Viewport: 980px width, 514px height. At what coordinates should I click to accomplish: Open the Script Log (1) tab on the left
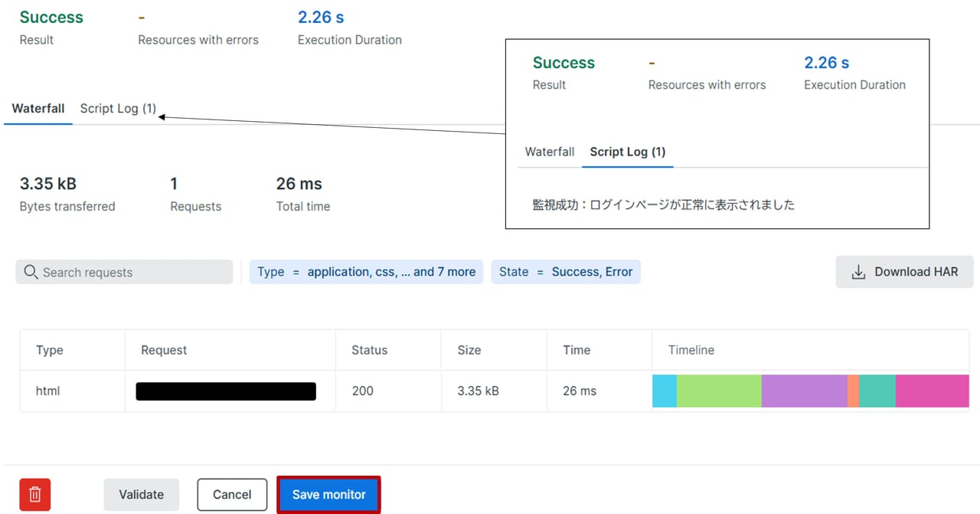[x=118, y=109]
